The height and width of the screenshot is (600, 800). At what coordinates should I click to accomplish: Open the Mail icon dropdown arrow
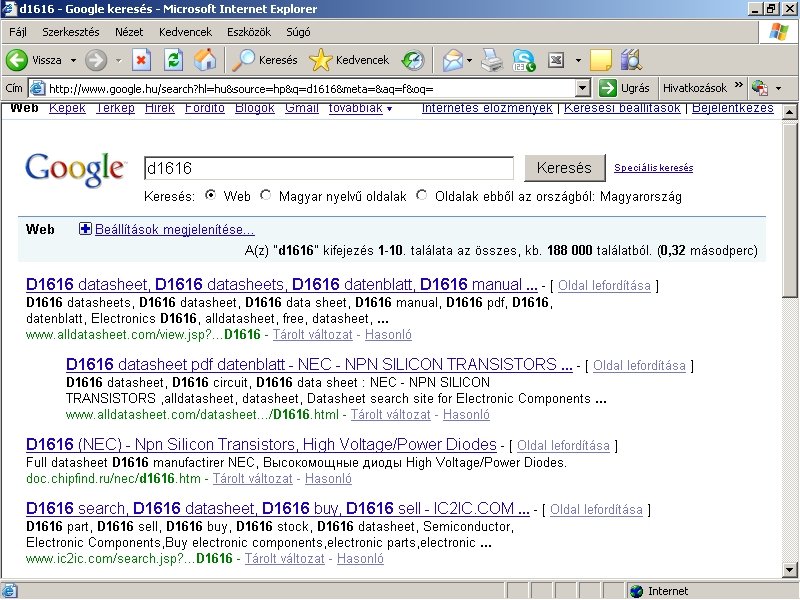(469, 60)
